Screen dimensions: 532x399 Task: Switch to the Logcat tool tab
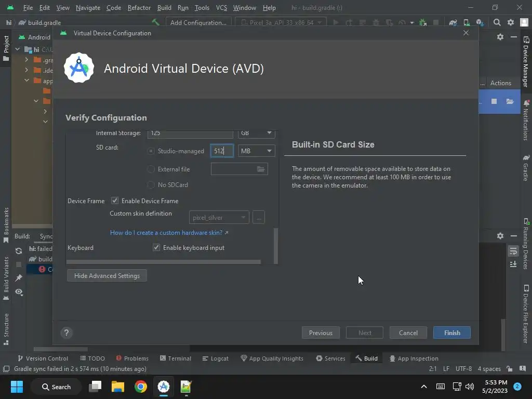(215, 358)
